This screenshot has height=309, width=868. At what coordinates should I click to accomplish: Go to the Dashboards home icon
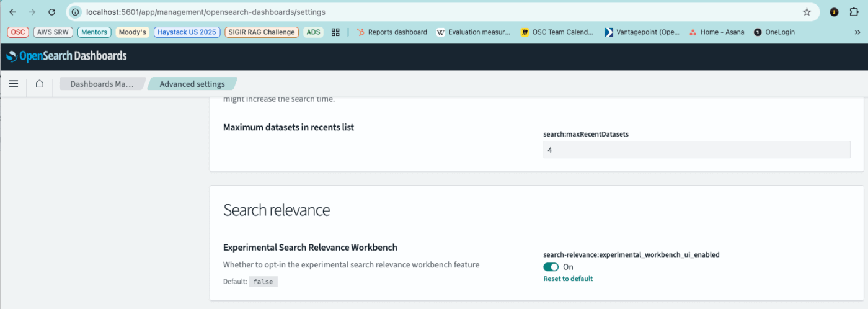pos(40,84)
